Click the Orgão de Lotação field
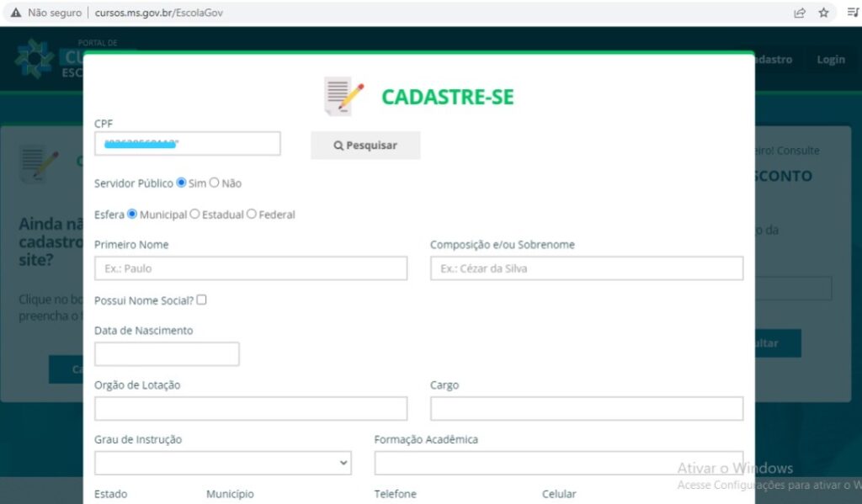862x504 pixels. click(x=251, y=408)
